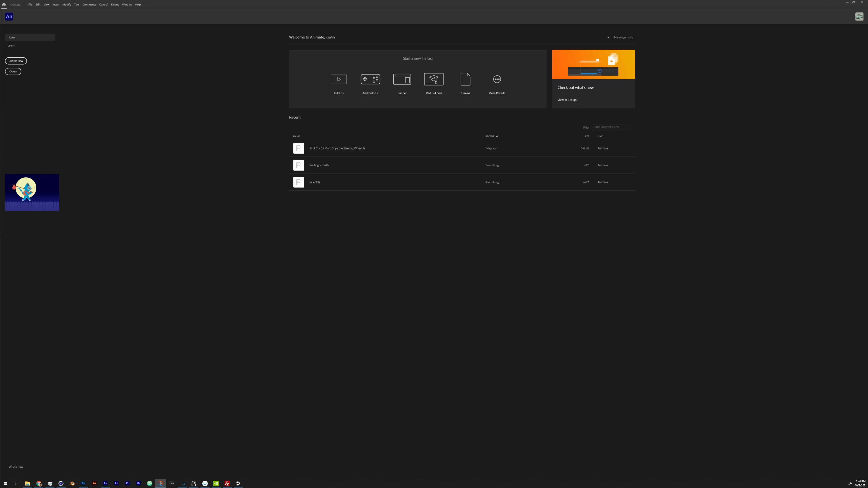Focus the Filter Recent Files field

611,127
